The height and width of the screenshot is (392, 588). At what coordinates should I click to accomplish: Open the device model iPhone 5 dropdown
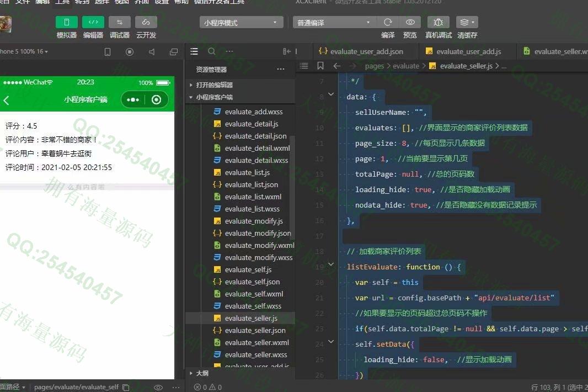[x=24, y=51]
